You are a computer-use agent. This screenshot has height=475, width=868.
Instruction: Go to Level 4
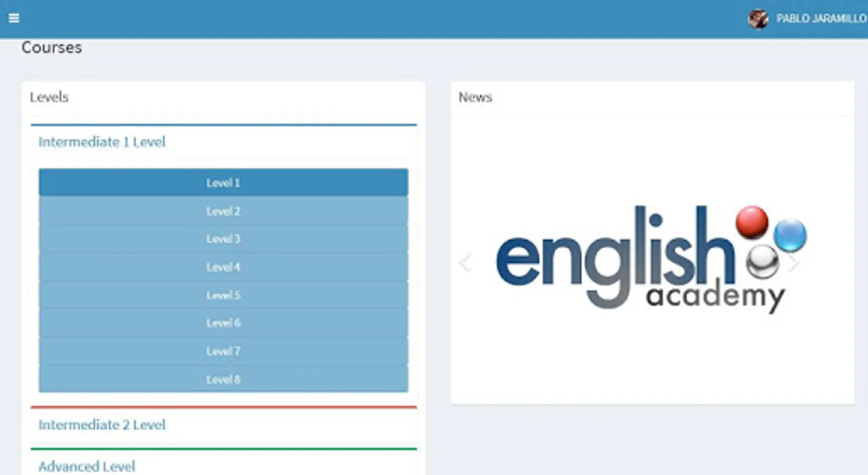(224, 267)
